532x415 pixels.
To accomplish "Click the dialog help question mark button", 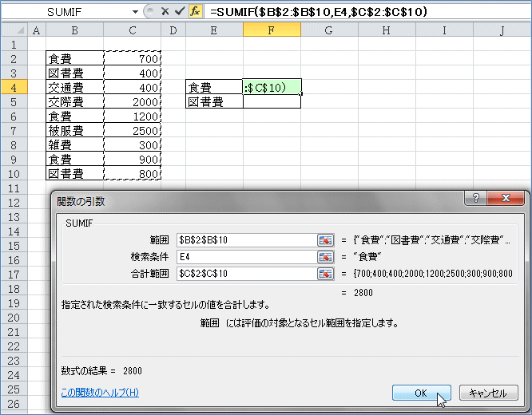I will tap(475, 198).
